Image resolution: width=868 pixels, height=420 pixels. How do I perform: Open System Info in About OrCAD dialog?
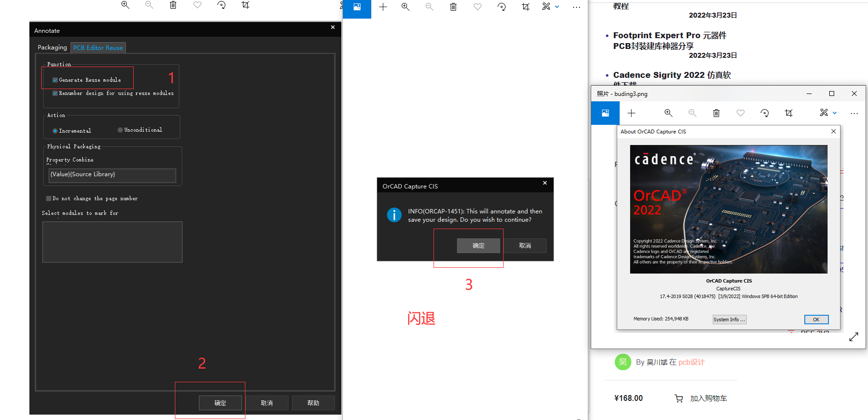tap(729, 320)
